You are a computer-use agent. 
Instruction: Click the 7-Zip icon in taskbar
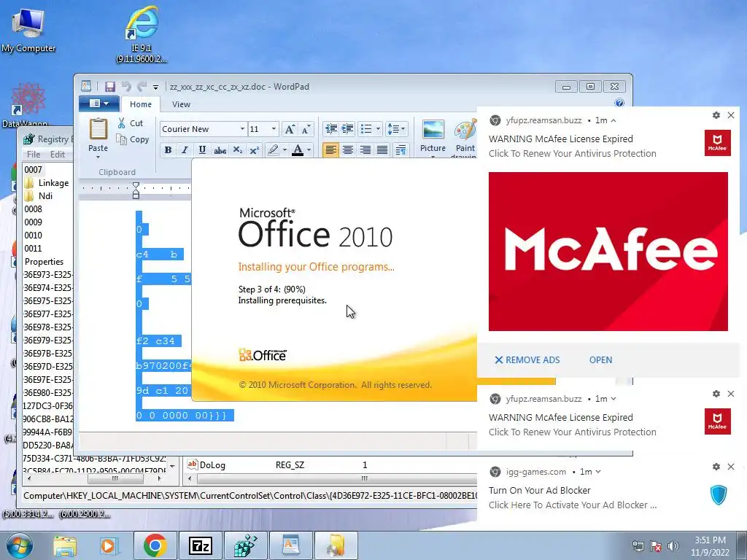coord(201,545)
